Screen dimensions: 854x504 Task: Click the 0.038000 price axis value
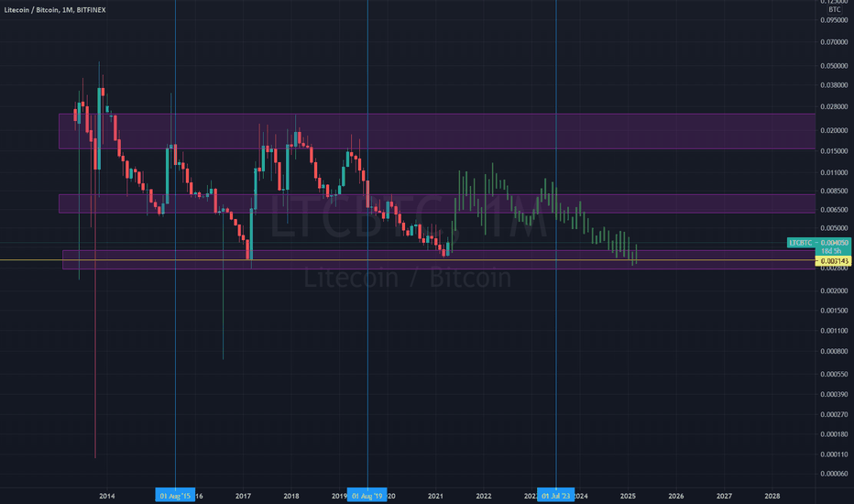[835, 85]
